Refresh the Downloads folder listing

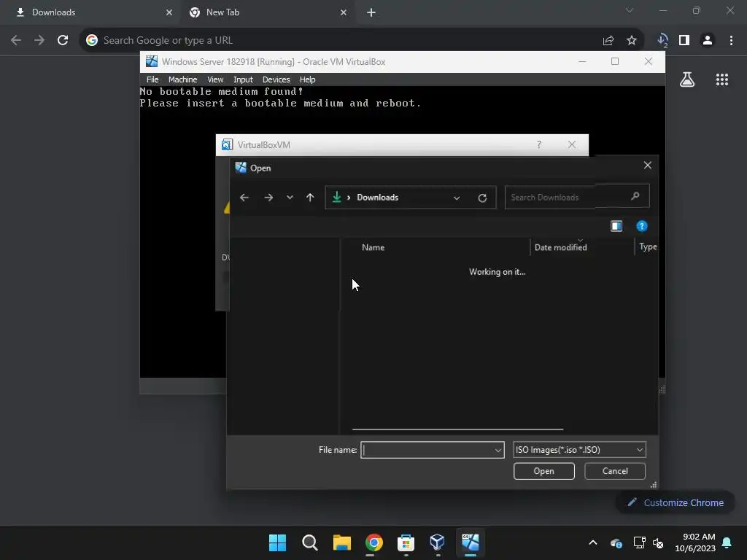482,198
